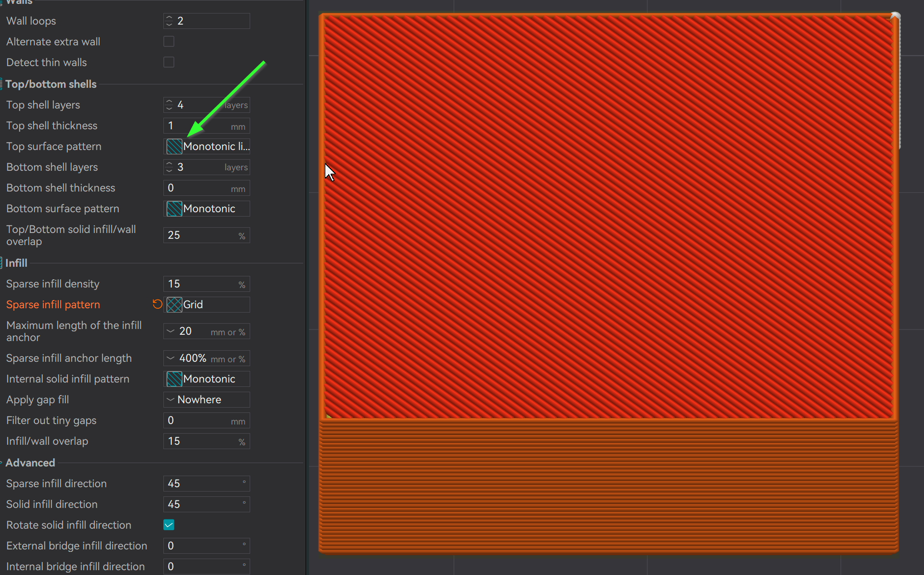Click the Top shell thickness field
Image resolution: width=924 pixels, height=575 pixels.
pyautogui.click(x=207, y=125)
